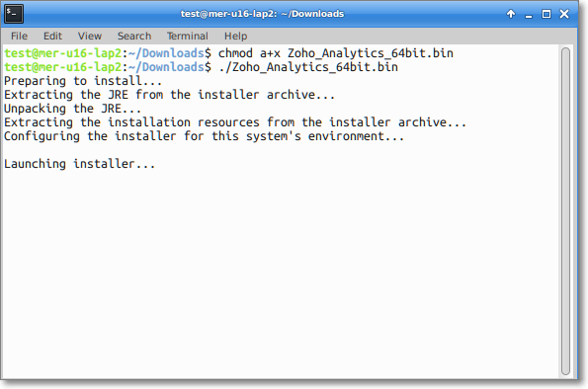Minimize the terminal window

coord(529,15)
